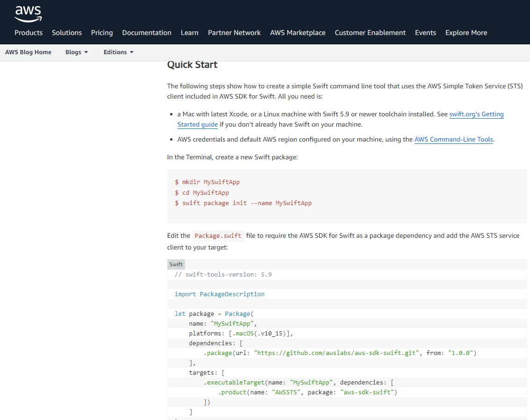Viewport: 530px width, 420px height.
Task: Open the AWS Command-Line Tools link
Action: (x=454, y=139)
